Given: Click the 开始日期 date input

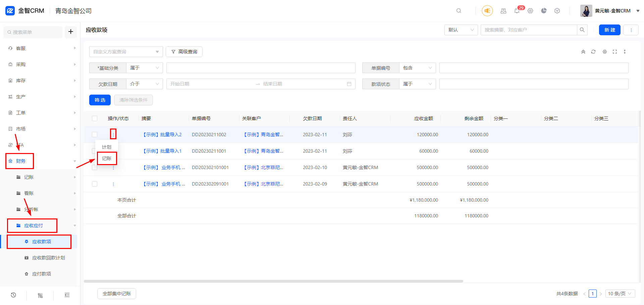Looking at the screenshot, I should (x=211, y=84).
